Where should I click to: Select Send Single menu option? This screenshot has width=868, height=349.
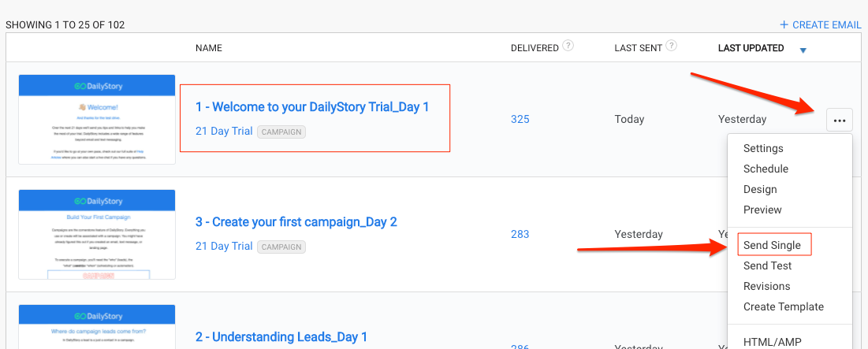(x=772, y=245)
